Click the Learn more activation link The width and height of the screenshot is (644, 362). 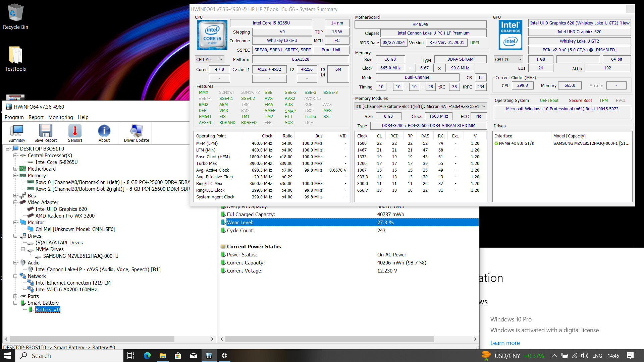point(505,343)
